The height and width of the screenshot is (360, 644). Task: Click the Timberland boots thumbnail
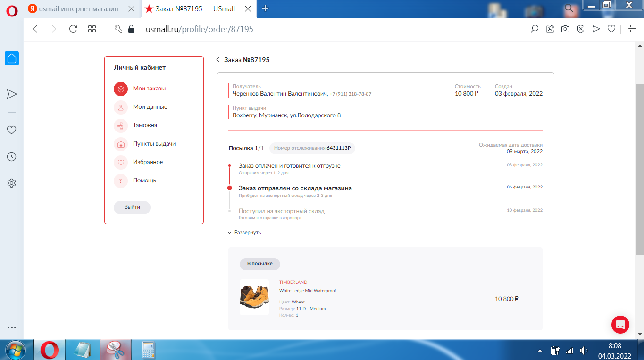pyautogui.click(x=254, y=297)
